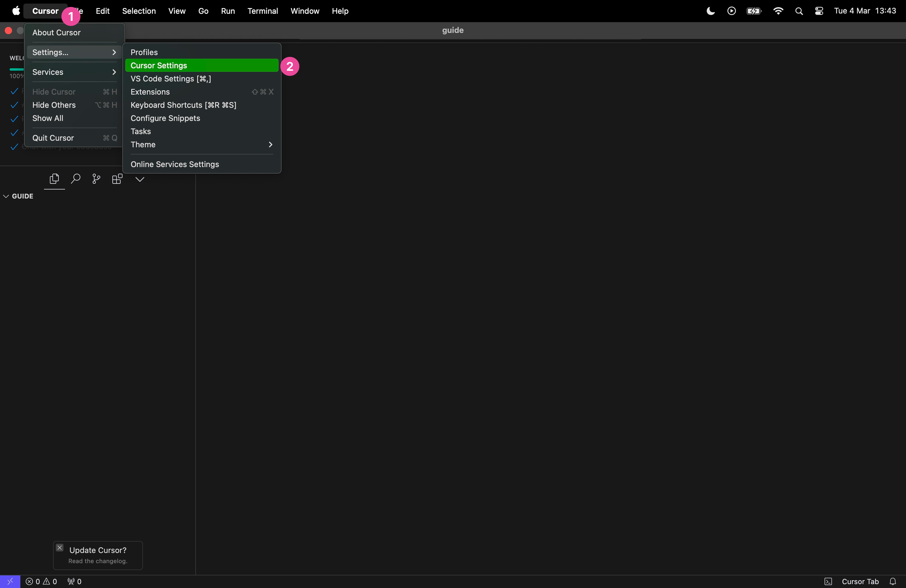Open Control Center
This screenshot has width=906, height=588.
pos(819,11)
